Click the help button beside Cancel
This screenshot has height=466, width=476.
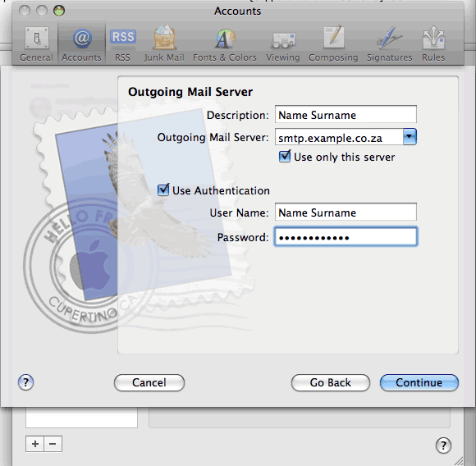point(25,382)
